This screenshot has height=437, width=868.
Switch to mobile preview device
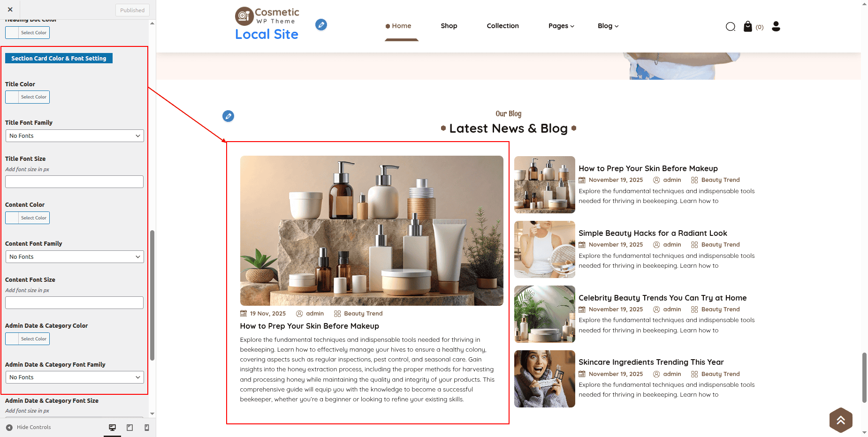147,428
